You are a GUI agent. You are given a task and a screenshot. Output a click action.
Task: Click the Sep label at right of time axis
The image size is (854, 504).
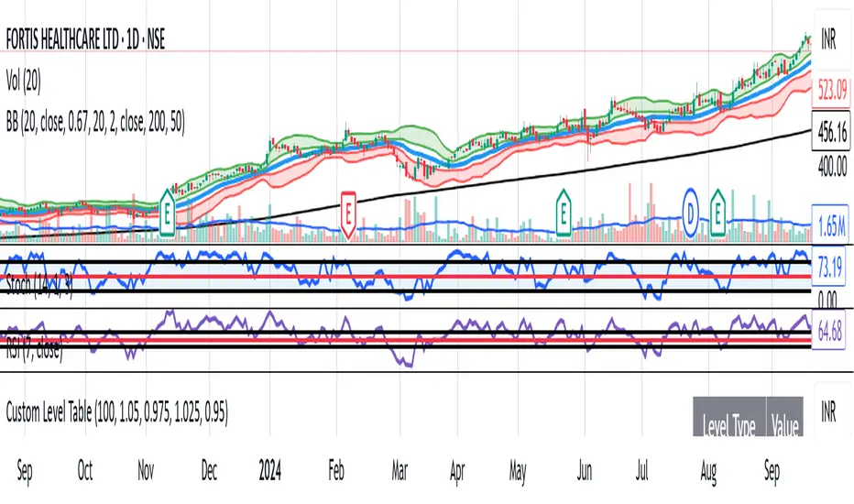point(772,471)
